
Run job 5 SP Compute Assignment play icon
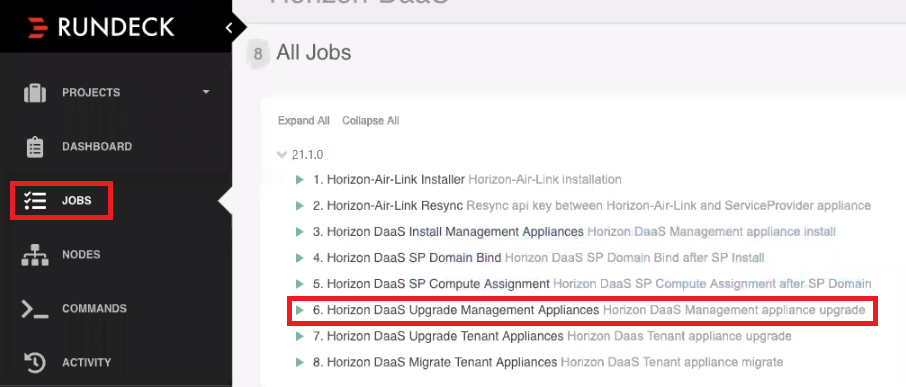coord(299,284)
